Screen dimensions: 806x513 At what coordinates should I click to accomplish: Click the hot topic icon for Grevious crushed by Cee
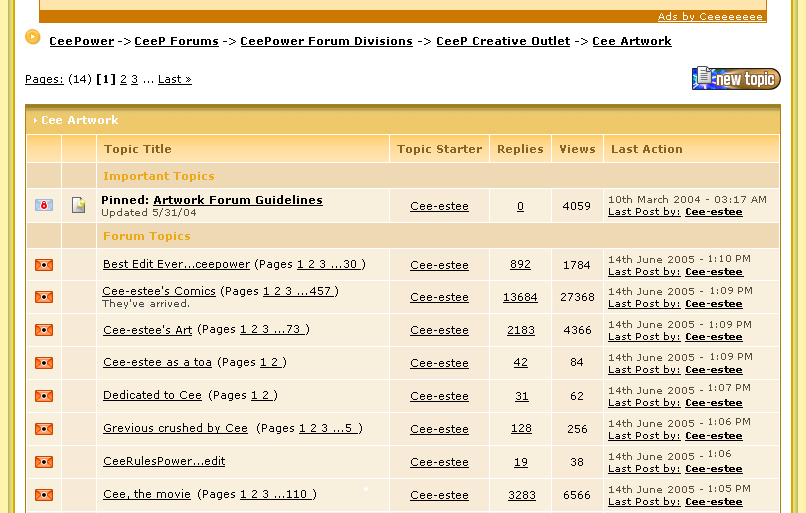pyautogui.click(x=44, y=429)
